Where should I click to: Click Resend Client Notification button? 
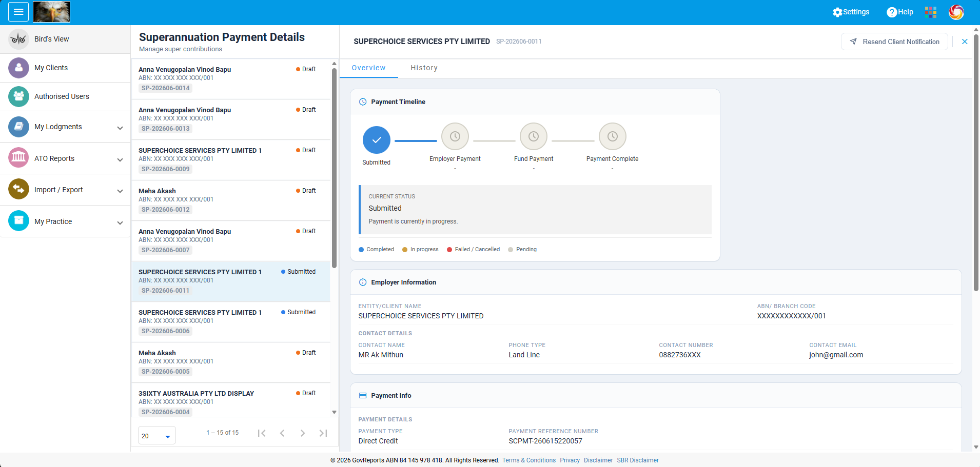tap(894, 42)
